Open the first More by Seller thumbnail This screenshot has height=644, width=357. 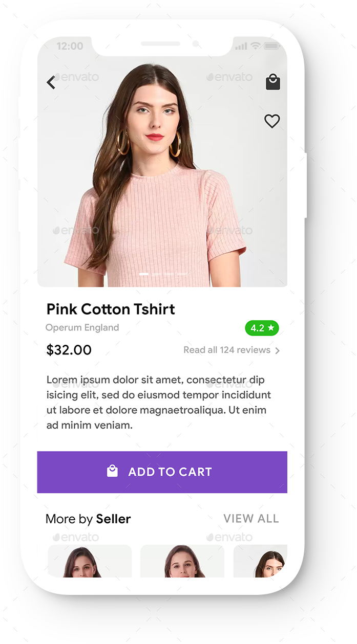click(89, 565)
